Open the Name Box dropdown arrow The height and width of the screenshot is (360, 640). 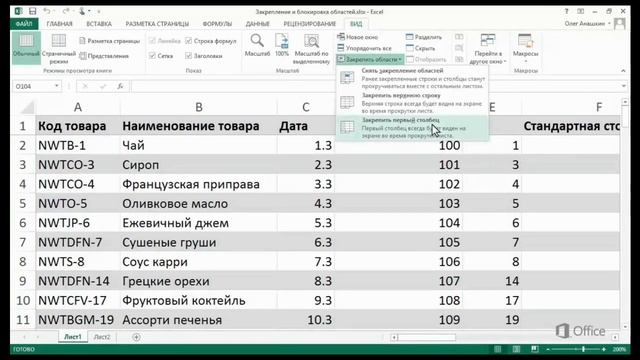click(x=56, y=86)
